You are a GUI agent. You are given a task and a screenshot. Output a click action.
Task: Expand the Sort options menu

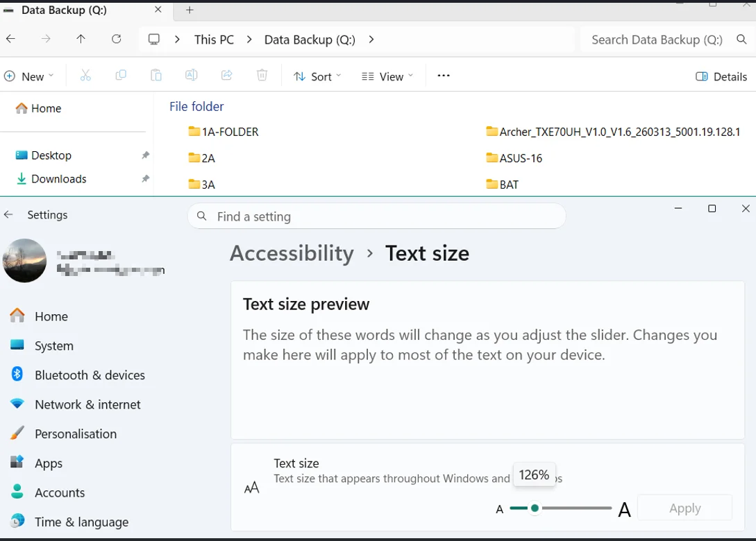click(x=317, y=76)
